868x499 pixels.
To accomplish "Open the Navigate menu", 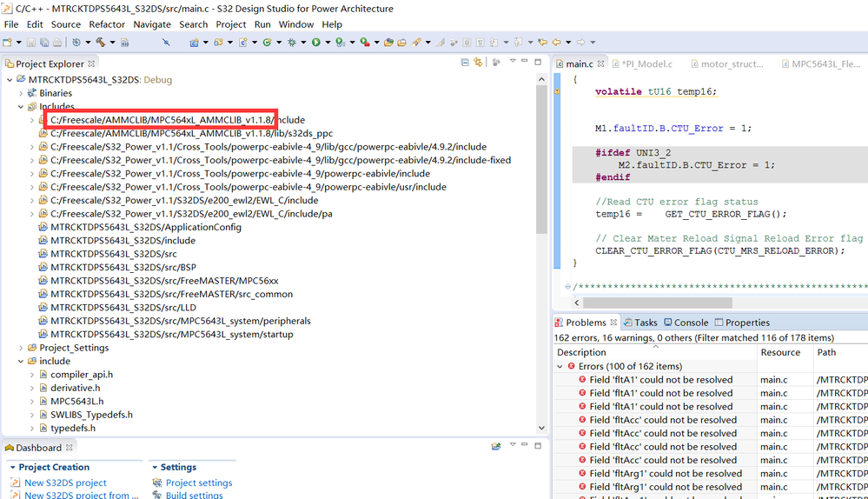I will click(152, 24).
